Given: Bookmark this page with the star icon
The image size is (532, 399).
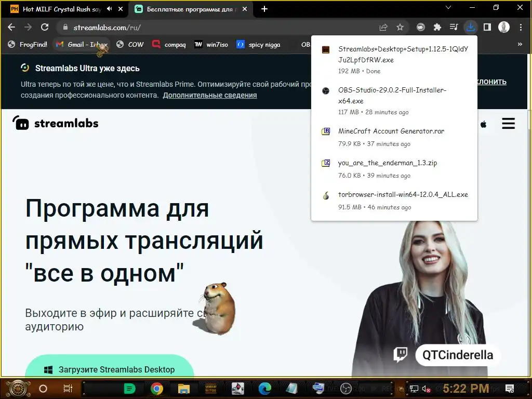Looking at the screenshot, I should [x=400, y=27].
